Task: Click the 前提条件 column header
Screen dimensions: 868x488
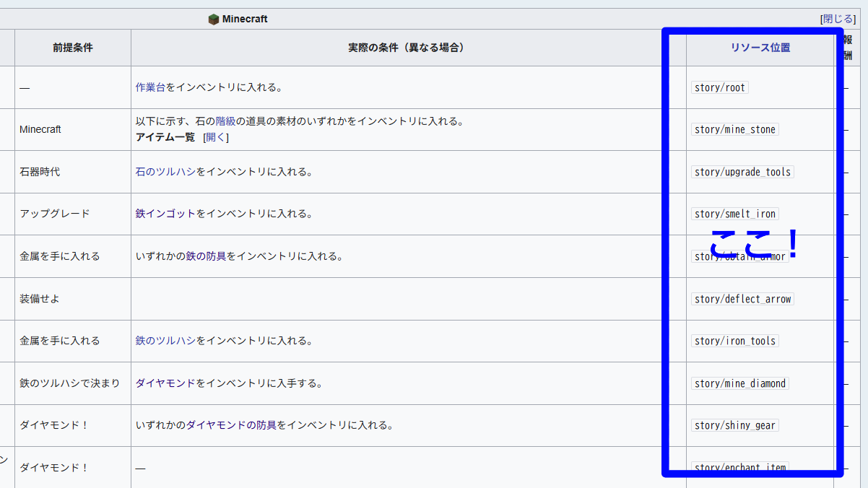Action: click(x=72, y=48)
